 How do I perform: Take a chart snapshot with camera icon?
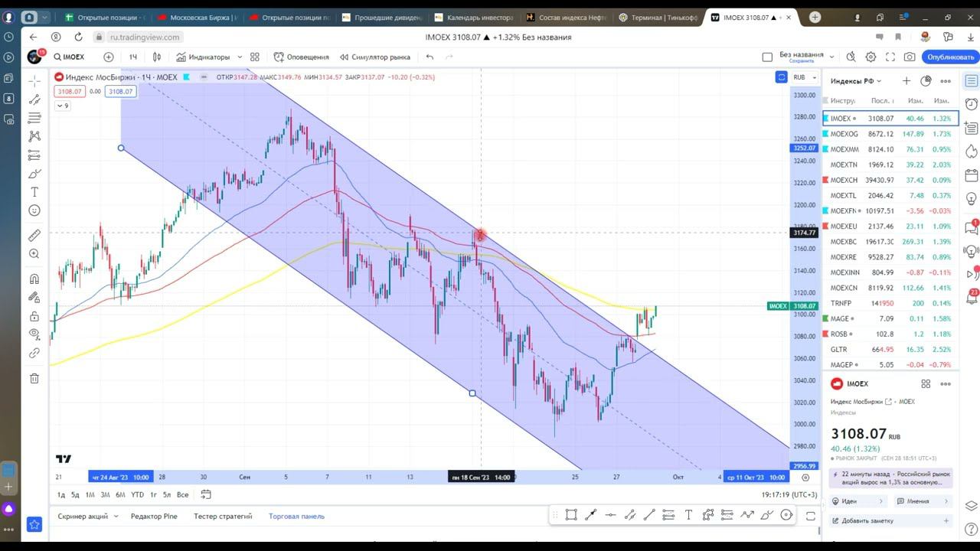click(910, 57)
